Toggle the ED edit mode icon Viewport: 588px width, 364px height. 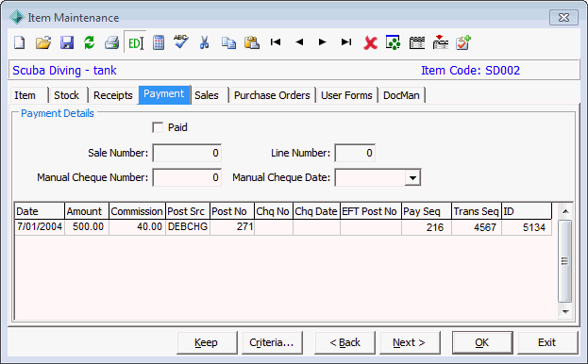(135, 42)
